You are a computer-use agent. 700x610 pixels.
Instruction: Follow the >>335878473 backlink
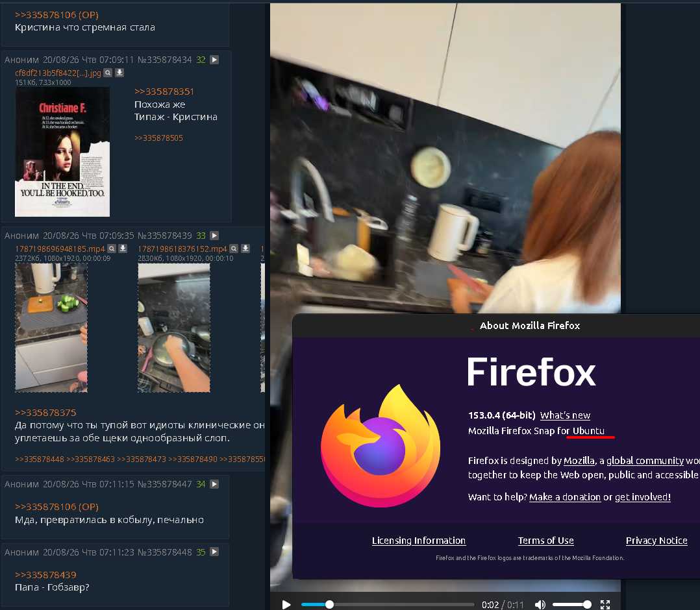pyautogui.click(x=142, y=459)
